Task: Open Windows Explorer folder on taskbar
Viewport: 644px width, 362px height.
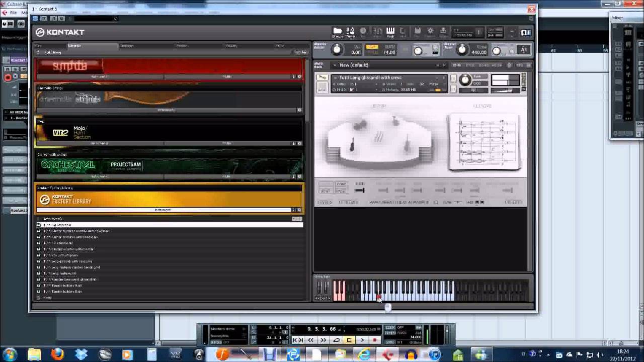Action: tap(34, 354)
